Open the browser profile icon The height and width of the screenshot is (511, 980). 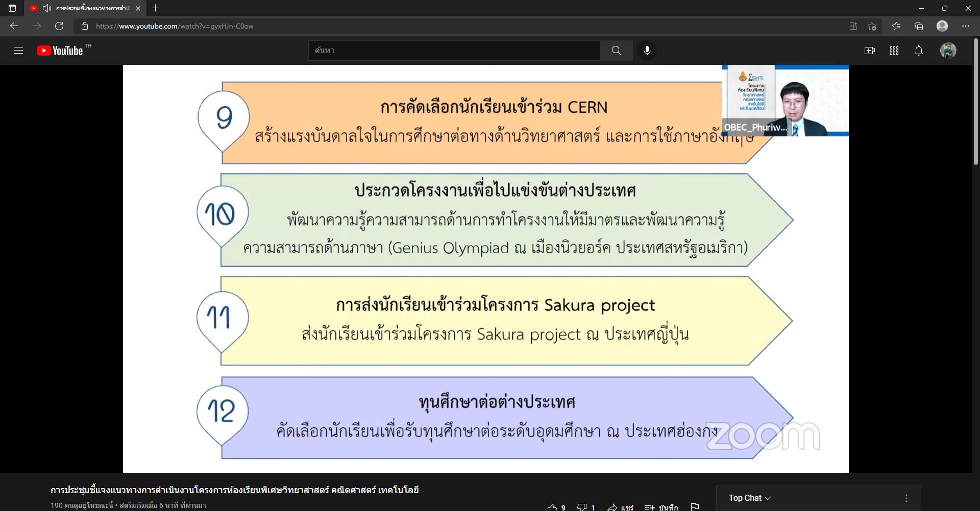[x=942, y=26]
